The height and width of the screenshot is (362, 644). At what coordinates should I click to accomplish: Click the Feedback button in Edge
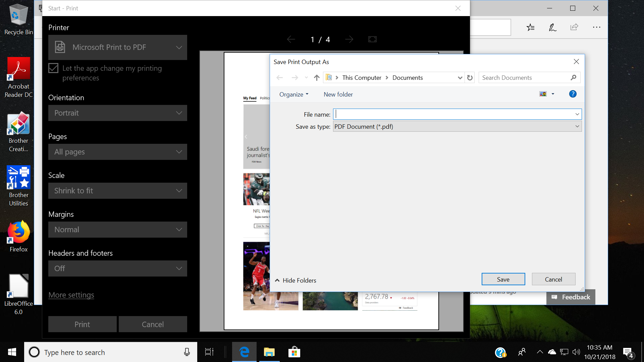point(571,297)
